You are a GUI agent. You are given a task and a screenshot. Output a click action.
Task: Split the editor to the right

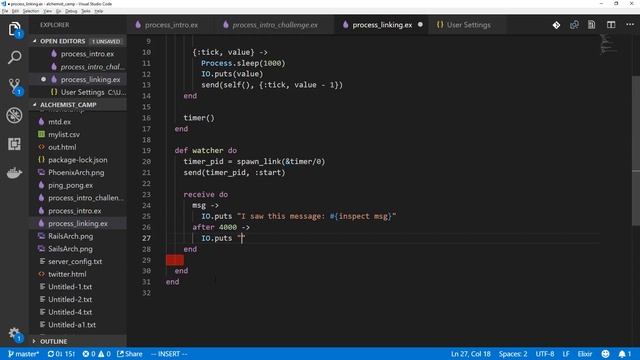click(x=611, y=25)
